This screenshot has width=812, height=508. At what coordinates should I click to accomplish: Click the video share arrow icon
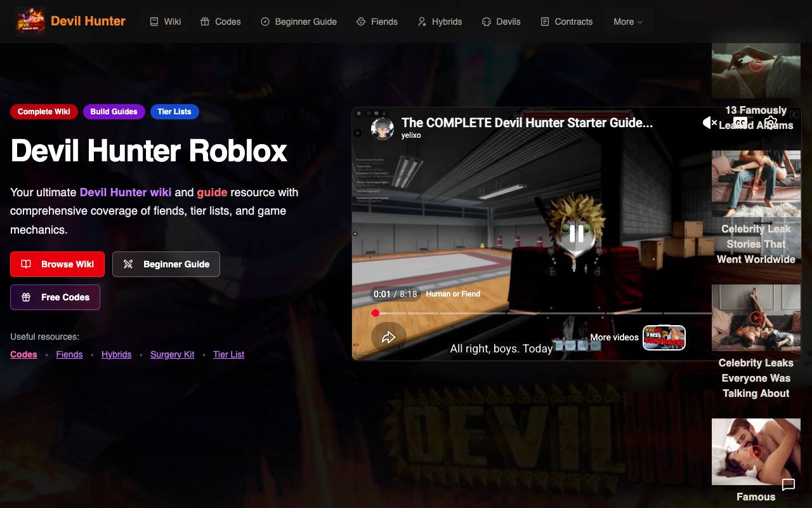pos(388,337)
